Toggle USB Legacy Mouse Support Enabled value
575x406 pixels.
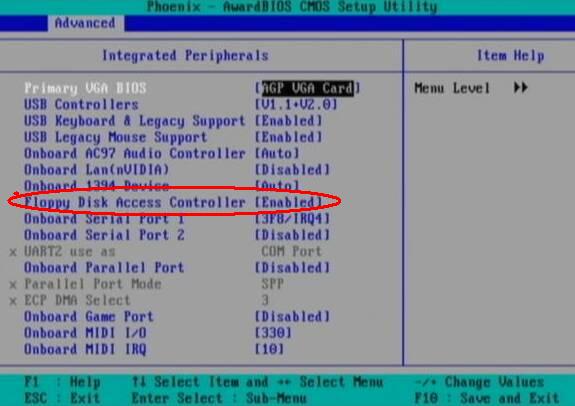(289, 137)
